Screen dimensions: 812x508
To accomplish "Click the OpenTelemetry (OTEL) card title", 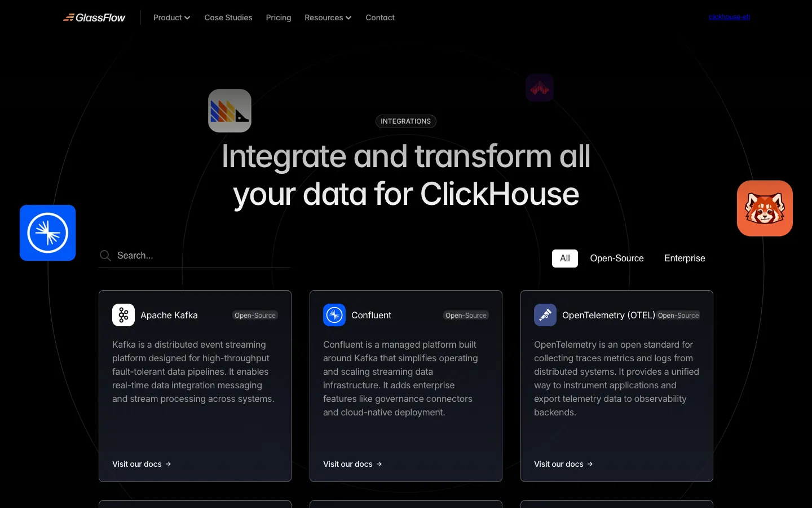I will click(608, 315).
